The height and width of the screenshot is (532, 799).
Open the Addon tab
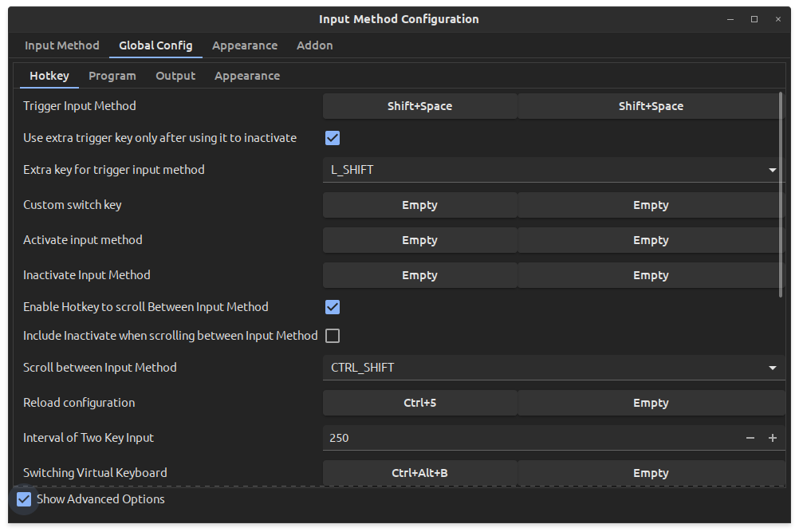point(314,45)
